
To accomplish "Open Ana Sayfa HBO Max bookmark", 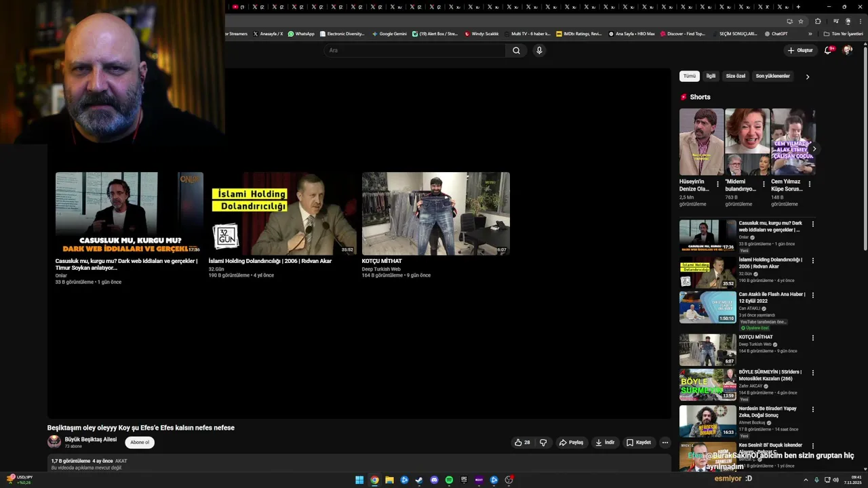I will tap(631, 33).
